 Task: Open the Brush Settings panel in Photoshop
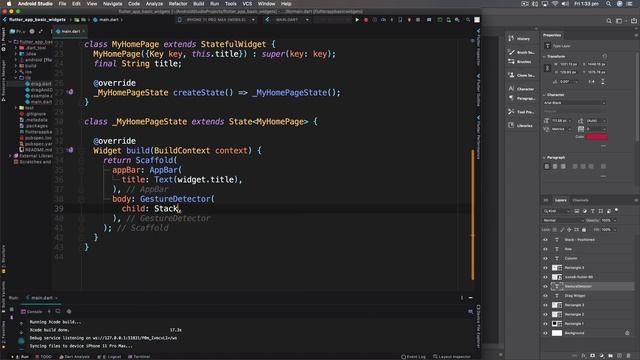coord(520,52)
